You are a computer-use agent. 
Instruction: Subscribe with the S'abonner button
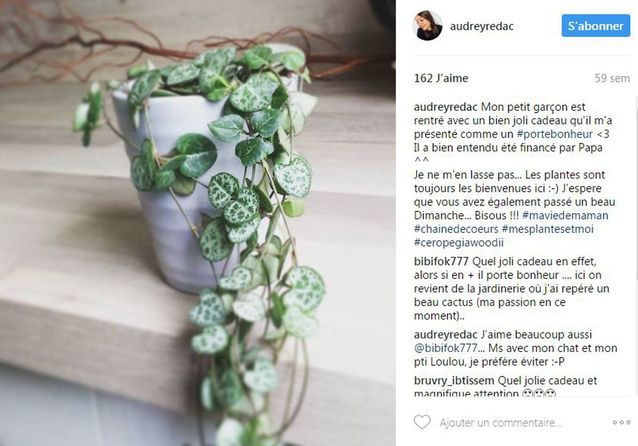(x=596, y=26)
